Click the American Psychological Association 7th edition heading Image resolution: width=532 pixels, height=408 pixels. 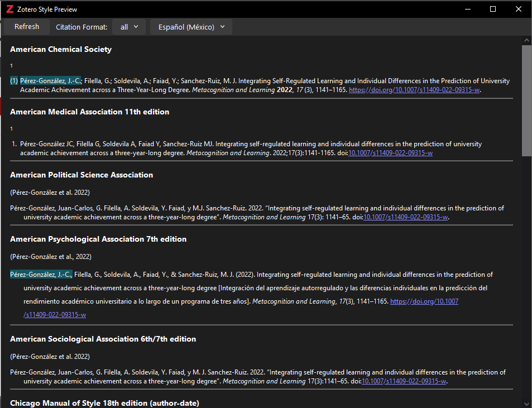pos(98,239)
